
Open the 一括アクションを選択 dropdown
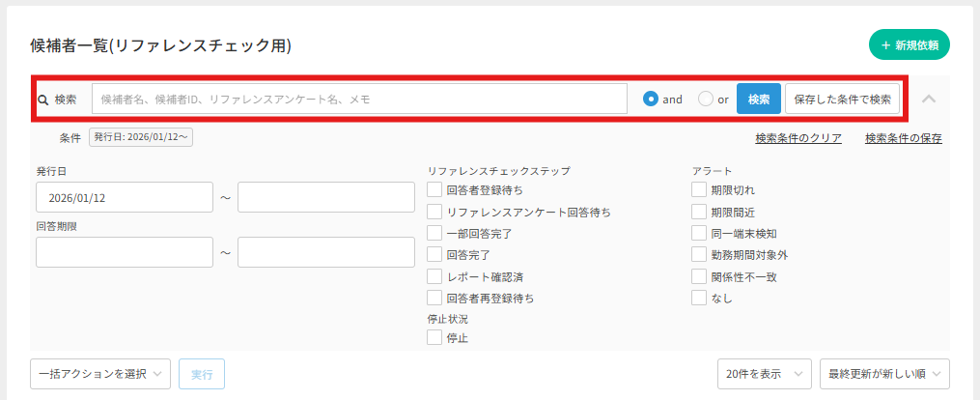coord(101,374)
